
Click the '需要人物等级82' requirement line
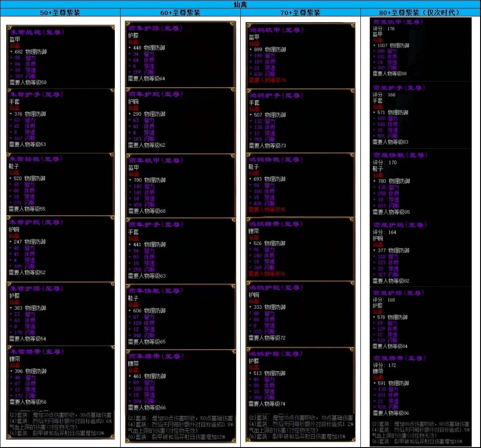click(391, 281)
